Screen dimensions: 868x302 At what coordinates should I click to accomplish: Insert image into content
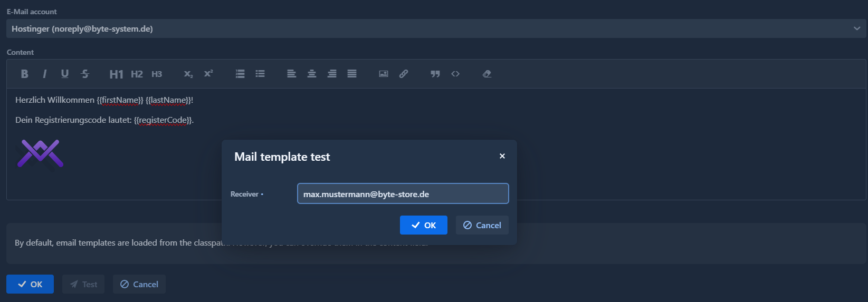[x=384, y=74]
